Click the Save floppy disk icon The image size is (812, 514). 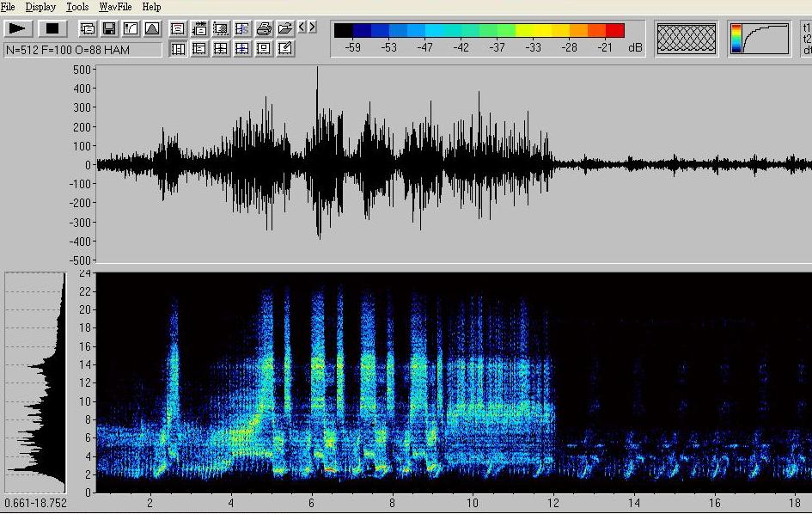click(109, 28)
